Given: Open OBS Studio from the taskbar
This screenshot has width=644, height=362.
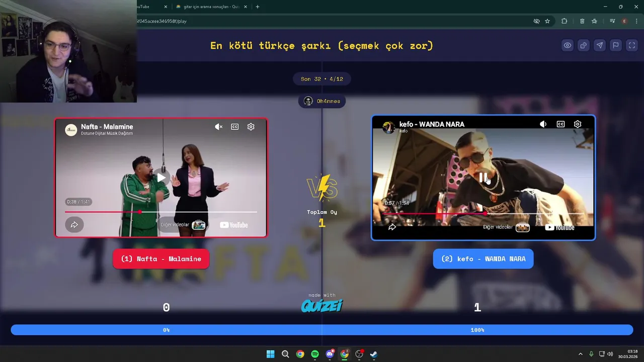Looking at the screenshot, I should [x=359, y=354].
